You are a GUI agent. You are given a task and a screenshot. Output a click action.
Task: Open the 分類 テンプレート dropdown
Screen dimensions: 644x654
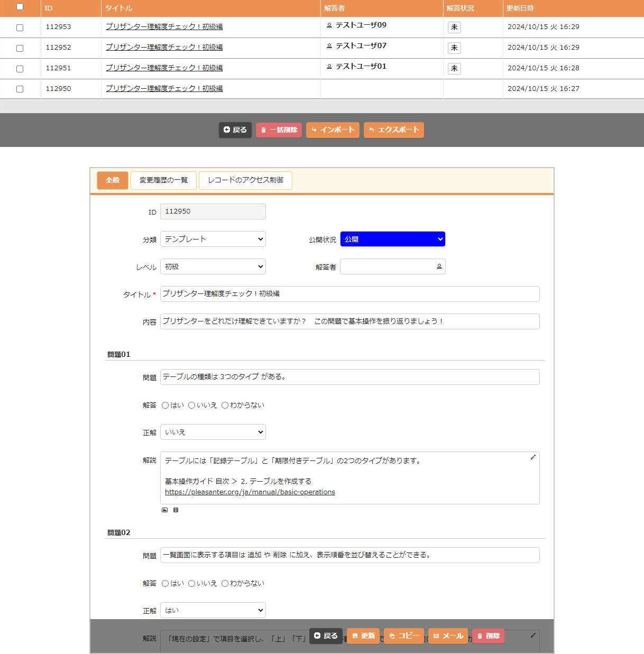[x=213, y=239]
